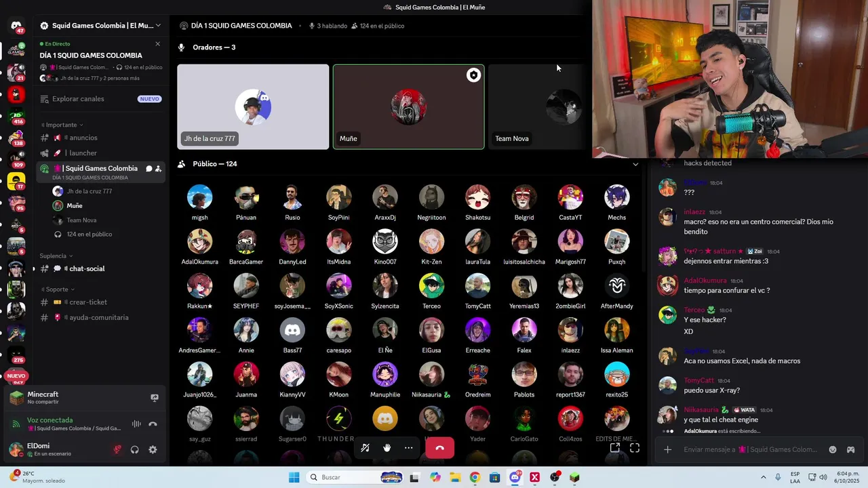Image resolution: width=868 pixels, height=488 pixels.
Task: Select speaker tile Jh de la cruz 777
Action: click(x=253, y=106)
